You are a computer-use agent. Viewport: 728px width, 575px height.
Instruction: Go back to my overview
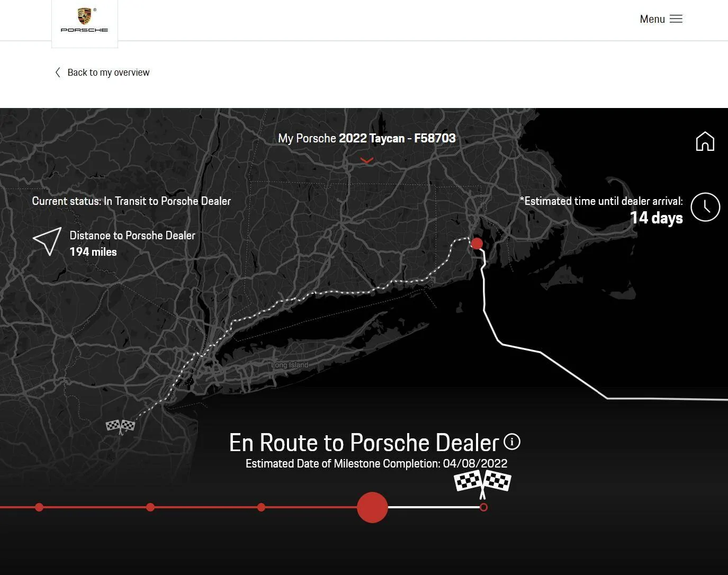coord(109,73)
